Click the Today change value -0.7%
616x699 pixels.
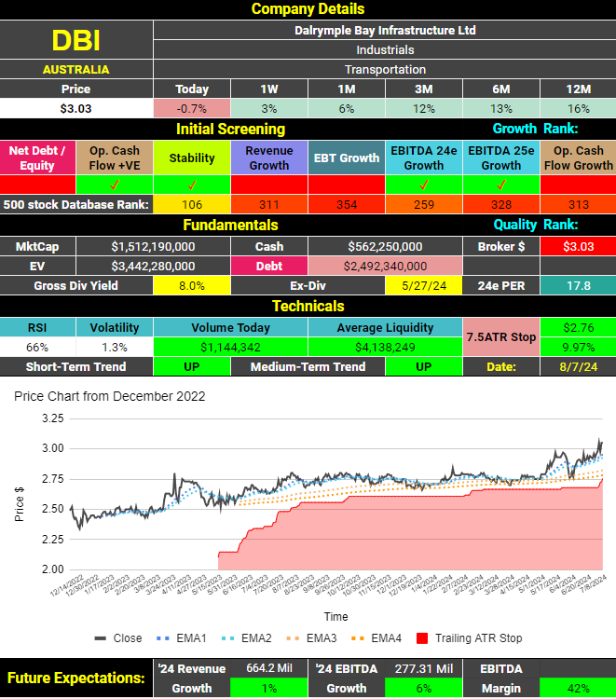click(x=192, y=109)
